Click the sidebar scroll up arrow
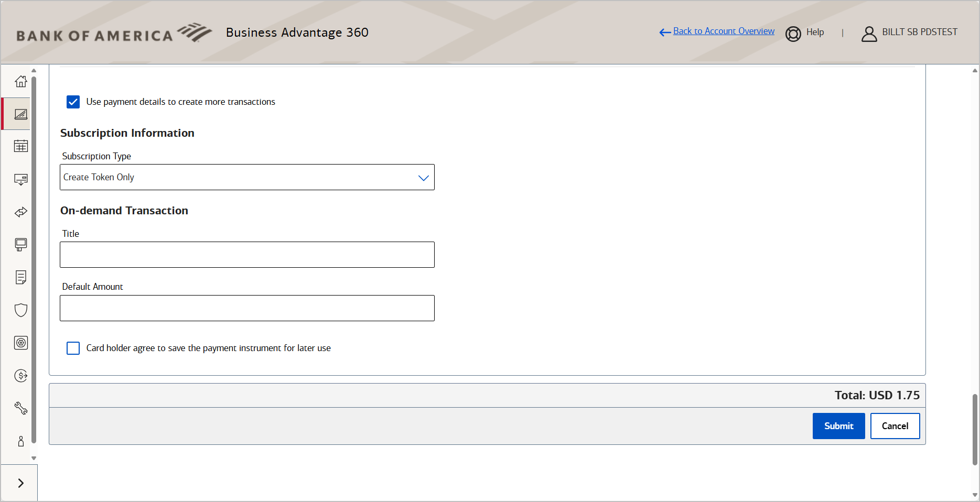 click(34, 70)
